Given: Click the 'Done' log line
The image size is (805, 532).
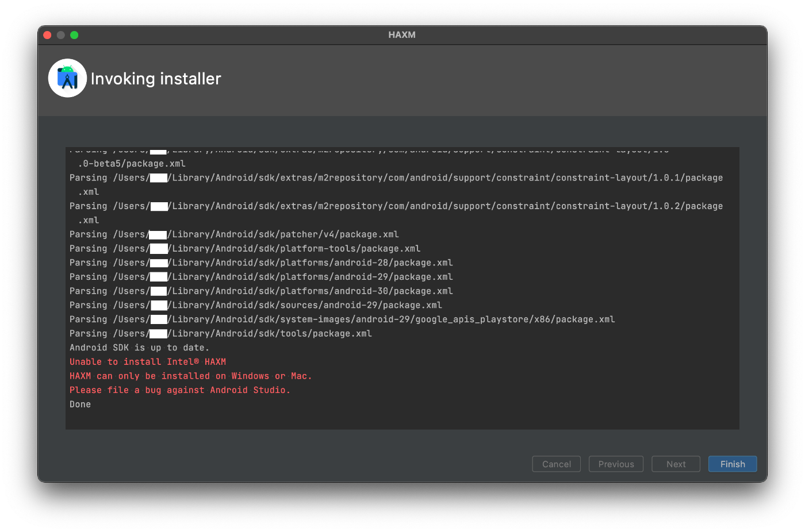Looking at the screenshot, I should click(x=80, y=404).
